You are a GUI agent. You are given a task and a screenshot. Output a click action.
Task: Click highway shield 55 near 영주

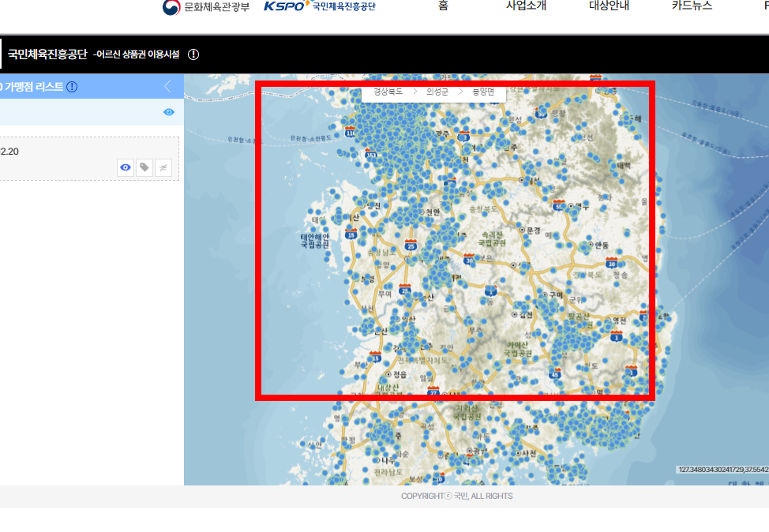(558, 205)
